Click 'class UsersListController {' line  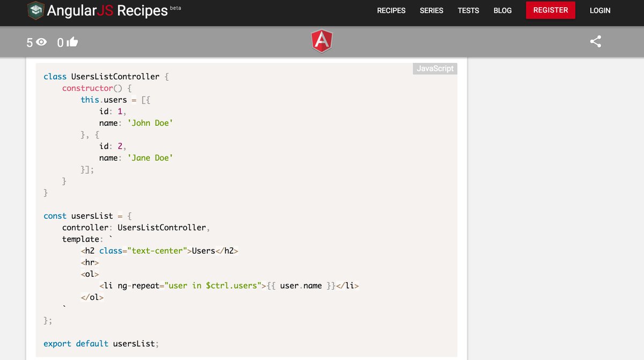pyautogui.click(x=106, y=77)
